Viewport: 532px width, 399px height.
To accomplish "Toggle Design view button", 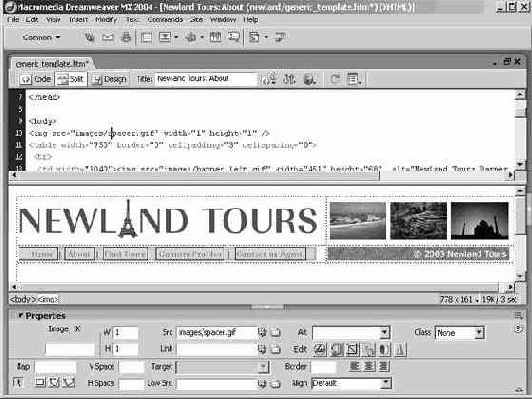I will click(109, 79).
